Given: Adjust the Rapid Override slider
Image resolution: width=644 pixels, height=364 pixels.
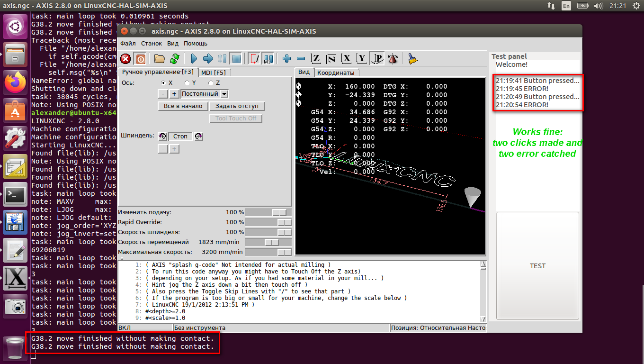Looking at the screenshot, I should (x=268, y=222).
